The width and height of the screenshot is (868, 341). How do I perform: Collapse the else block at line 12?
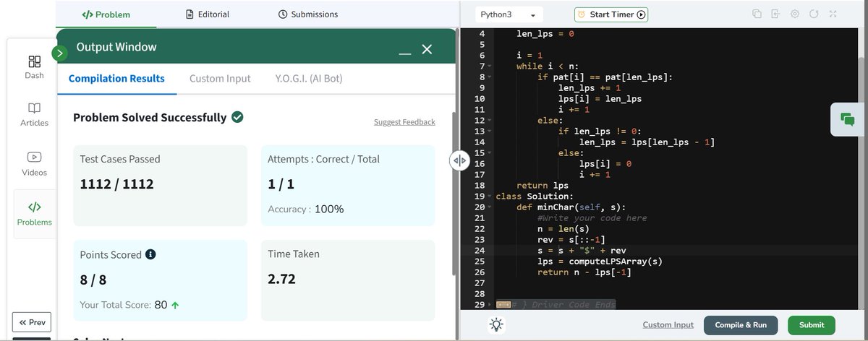pyautogui.click(x=490, y=121)
